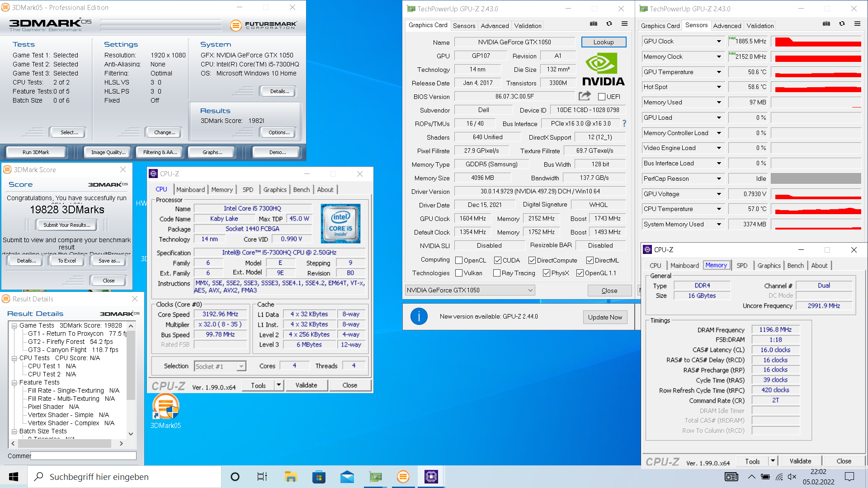868x488 pixels.
Task: Click Update Now for GPU-Z 2.44.0
Action: point(605,317)
